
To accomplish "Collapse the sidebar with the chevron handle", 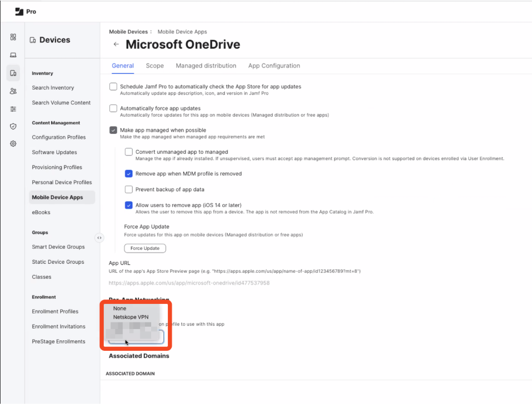I will pyautogui.click(x=99, y=238).
